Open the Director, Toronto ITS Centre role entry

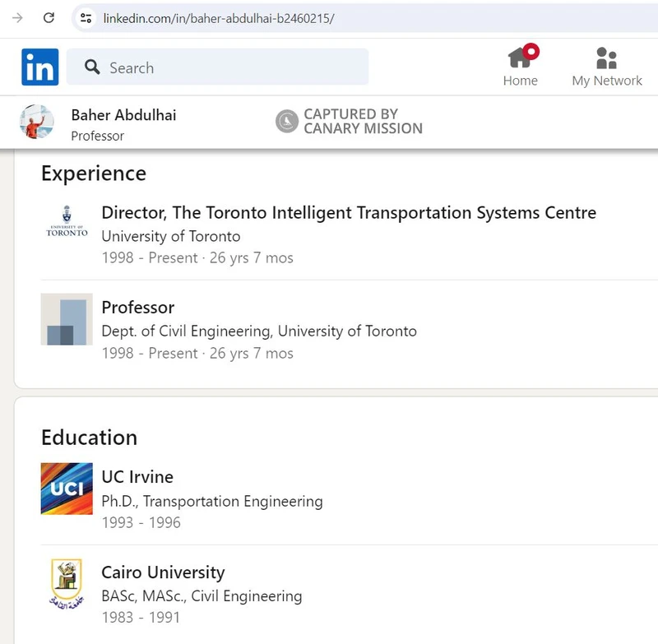coord(348,212)
